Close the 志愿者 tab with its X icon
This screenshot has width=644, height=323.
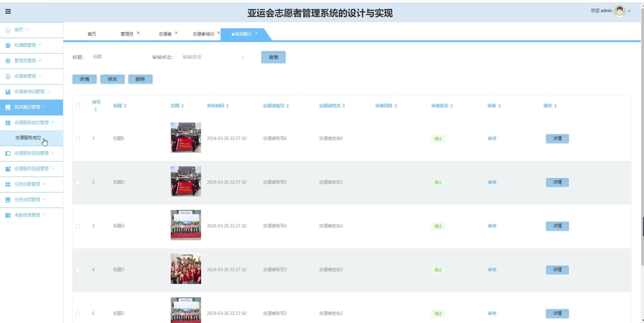[x=176, y=33]
